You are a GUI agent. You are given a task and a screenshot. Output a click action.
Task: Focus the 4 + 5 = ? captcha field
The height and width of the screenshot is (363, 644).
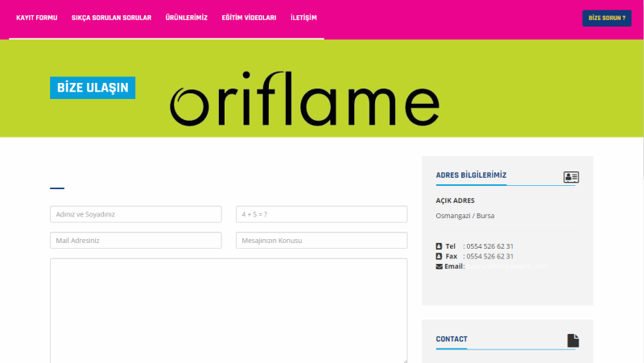click(321, 214)
